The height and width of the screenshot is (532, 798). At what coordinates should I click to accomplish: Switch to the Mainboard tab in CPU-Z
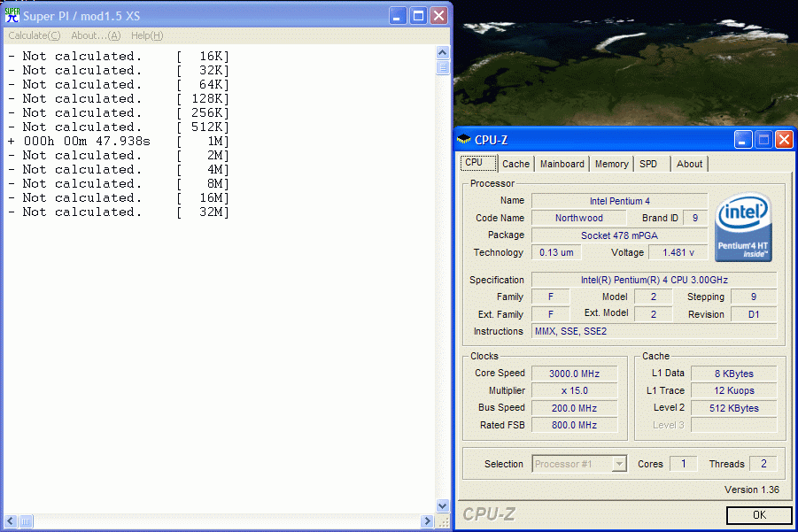(x=562, y=164)
